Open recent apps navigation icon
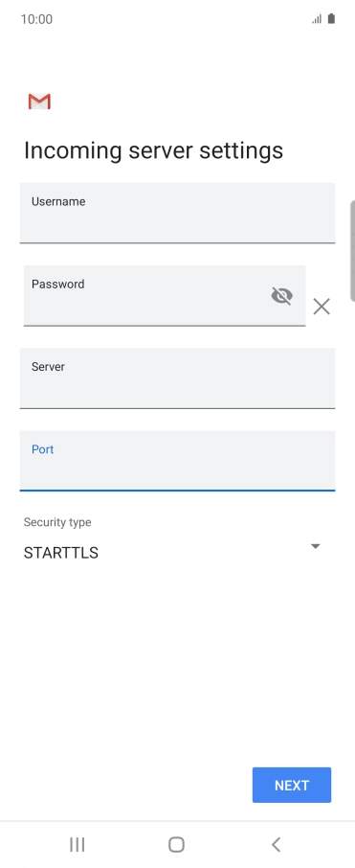Image resolution: width=355 pixels, height=868 pixels. point(77,844)
